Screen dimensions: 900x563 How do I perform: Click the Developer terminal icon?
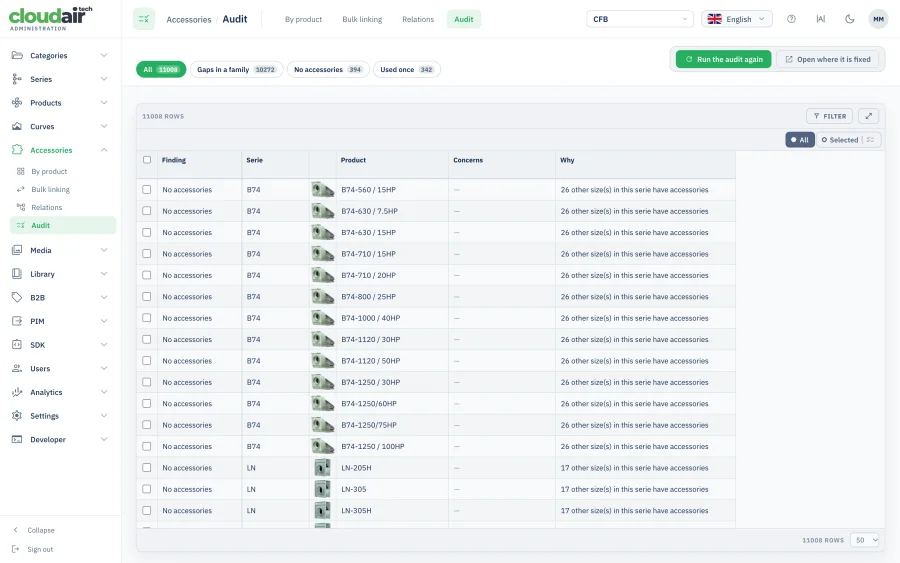tap(17, 439)
